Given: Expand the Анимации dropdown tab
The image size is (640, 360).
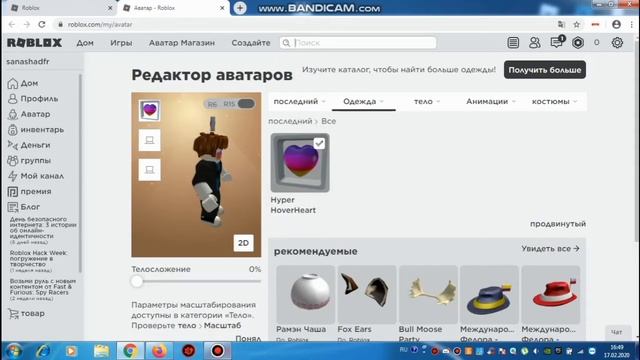Looking at the screenshot, I should coord(491,101).
